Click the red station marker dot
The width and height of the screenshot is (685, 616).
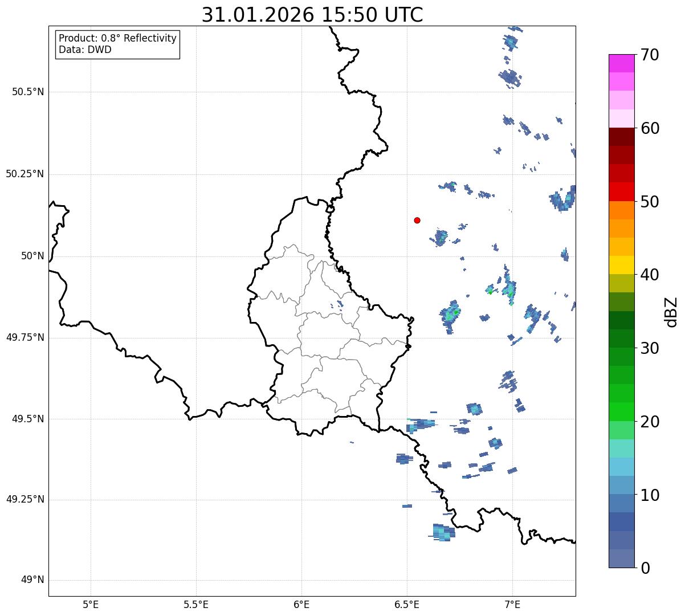click(x=417, y=220)
